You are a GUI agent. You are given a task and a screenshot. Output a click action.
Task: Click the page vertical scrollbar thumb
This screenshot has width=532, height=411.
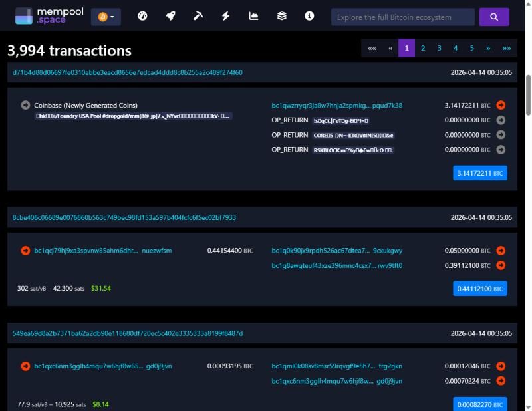528,96
